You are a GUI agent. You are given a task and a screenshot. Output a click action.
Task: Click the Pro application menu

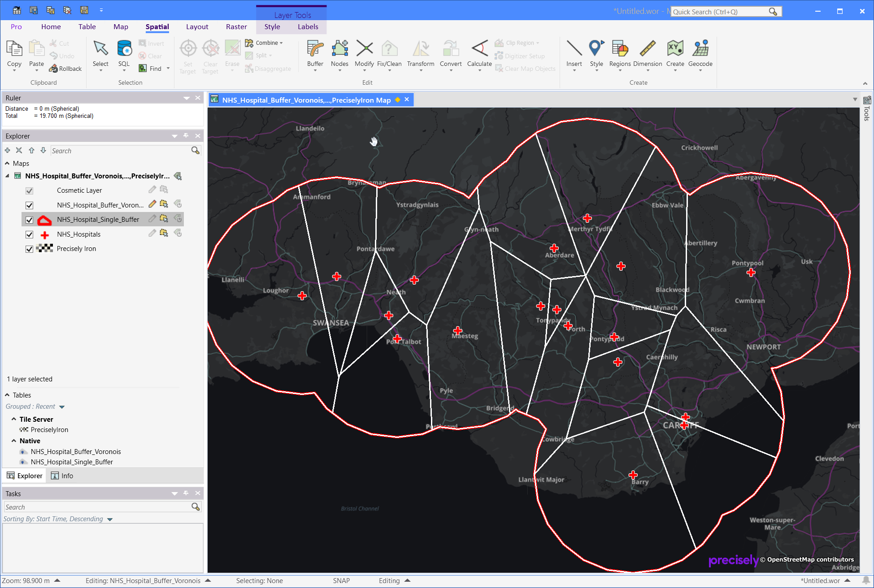16,27
